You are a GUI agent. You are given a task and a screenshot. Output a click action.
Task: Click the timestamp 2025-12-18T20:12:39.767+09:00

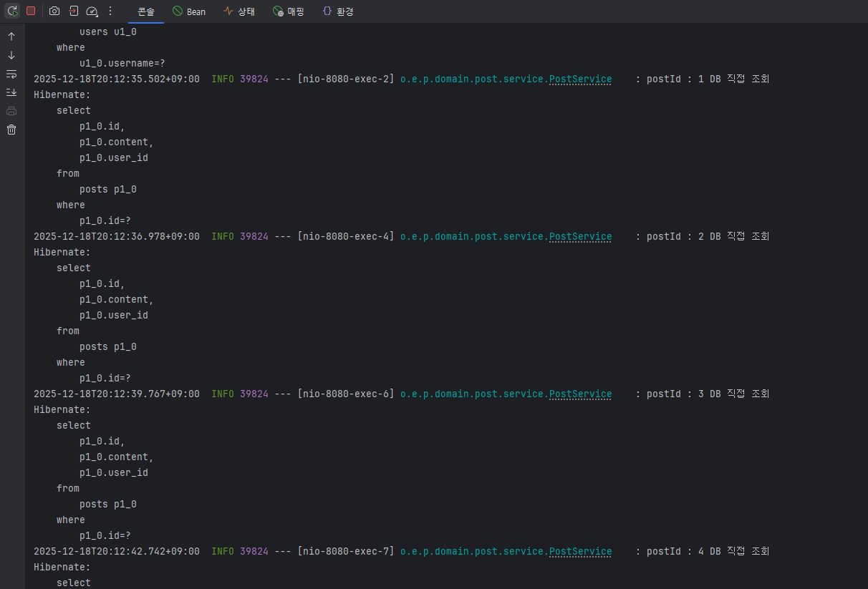[117, 394]
